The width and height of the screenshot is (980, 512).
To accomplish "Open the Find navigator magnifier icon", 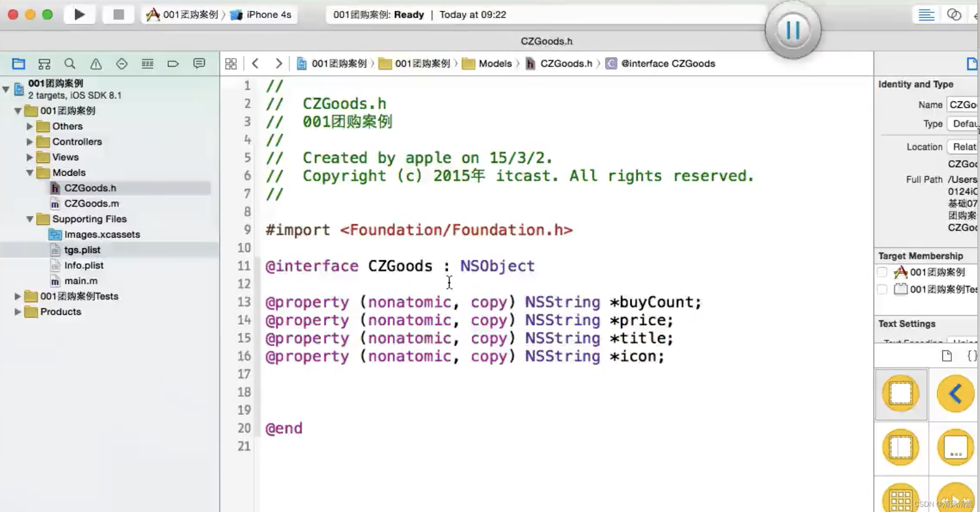I will [x=70, y=64].
